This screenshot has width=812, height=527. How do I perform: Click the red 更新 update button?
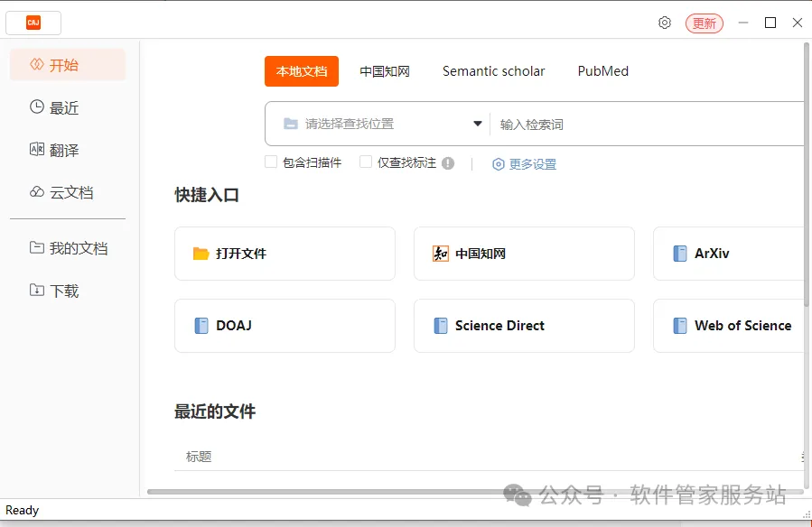(705, 23)
